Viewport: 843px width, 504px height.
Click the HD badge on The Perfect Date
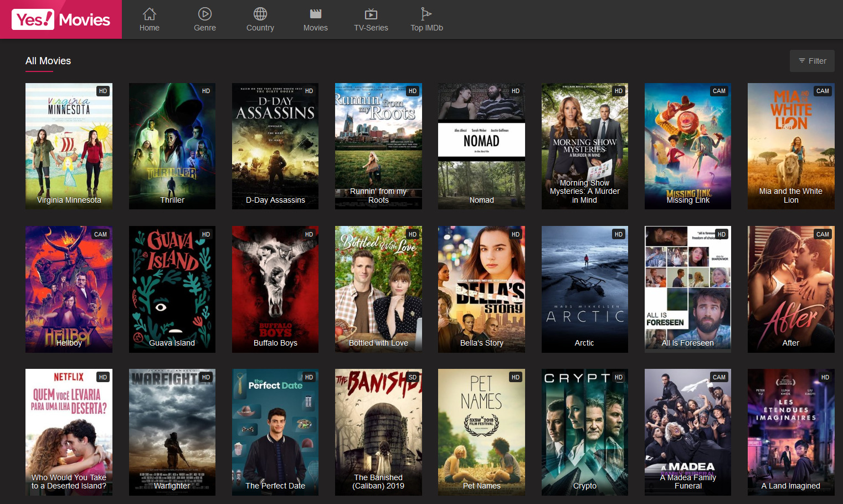(309, 377)
